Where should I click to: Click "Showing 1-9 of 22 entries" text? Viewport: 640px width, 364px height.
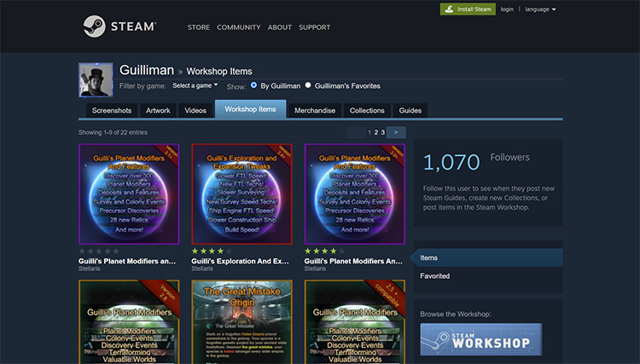(113, 132)
